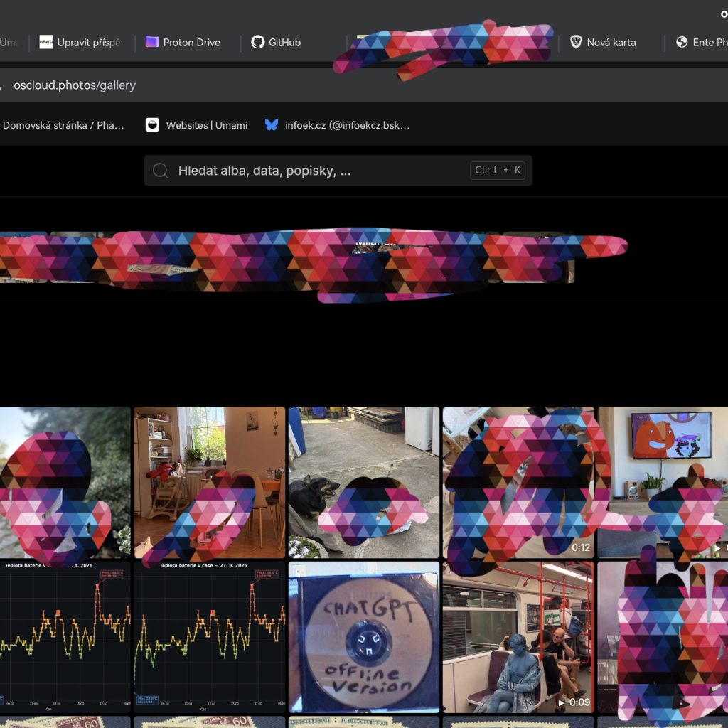Open the living room TV photo
Viewport: 728px width, 728px height.
pos(663,483)
